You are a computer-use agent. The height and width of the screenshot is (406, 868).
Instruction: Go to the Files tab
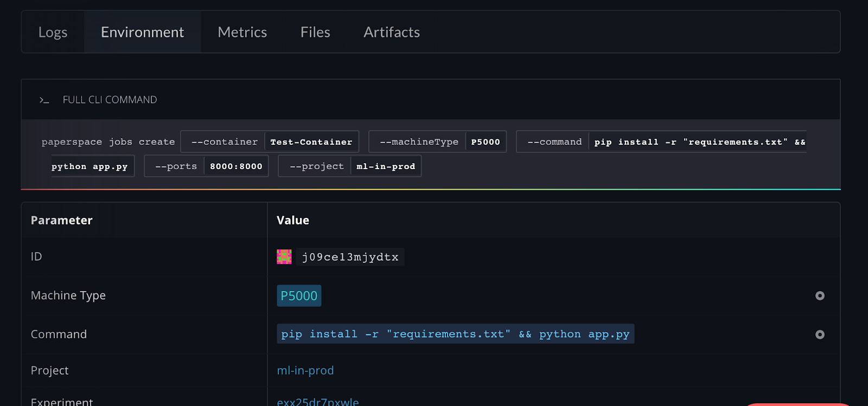[315, 33]
